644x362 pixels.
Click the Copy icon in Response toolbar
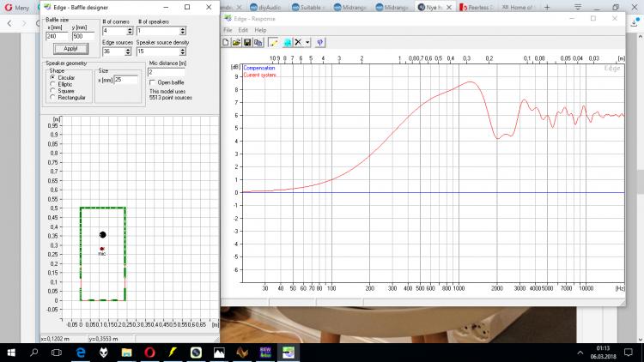coord(256,41)
